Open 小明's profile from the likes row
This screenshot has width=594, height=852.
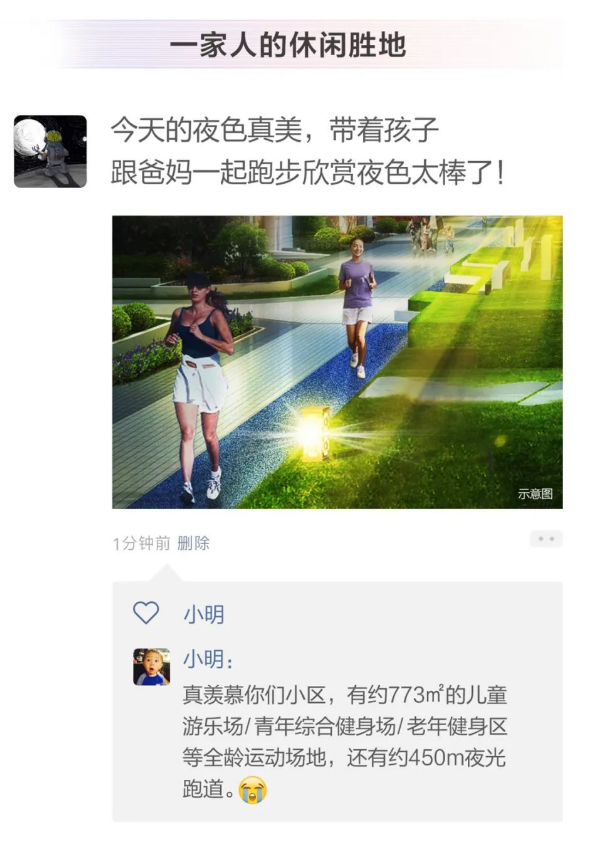point(204,615)
